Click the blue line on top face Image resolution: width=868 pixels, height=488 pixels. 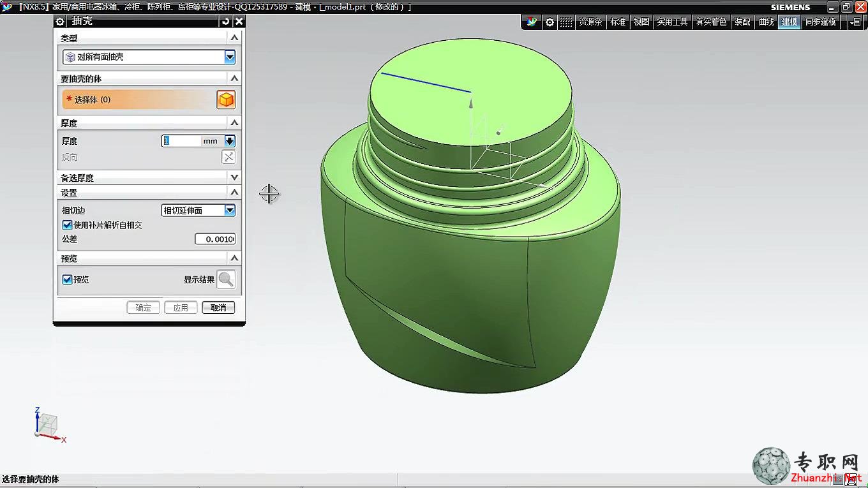pyautogui.click(x=426, y=83)
